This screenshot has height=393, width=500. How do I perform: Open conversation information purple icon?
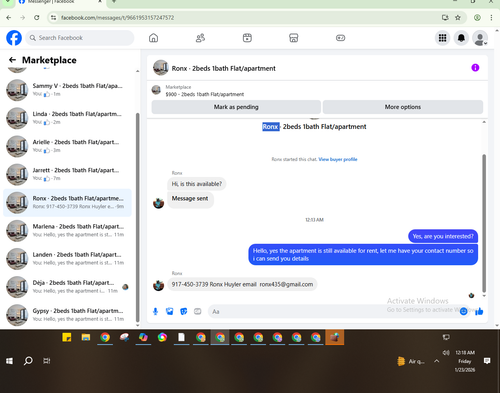click(475, 68)
